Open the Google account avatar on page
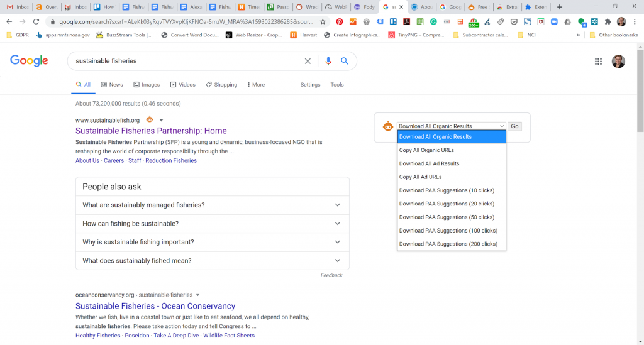This screenshot has height=345, width=644. coord(618,62)
